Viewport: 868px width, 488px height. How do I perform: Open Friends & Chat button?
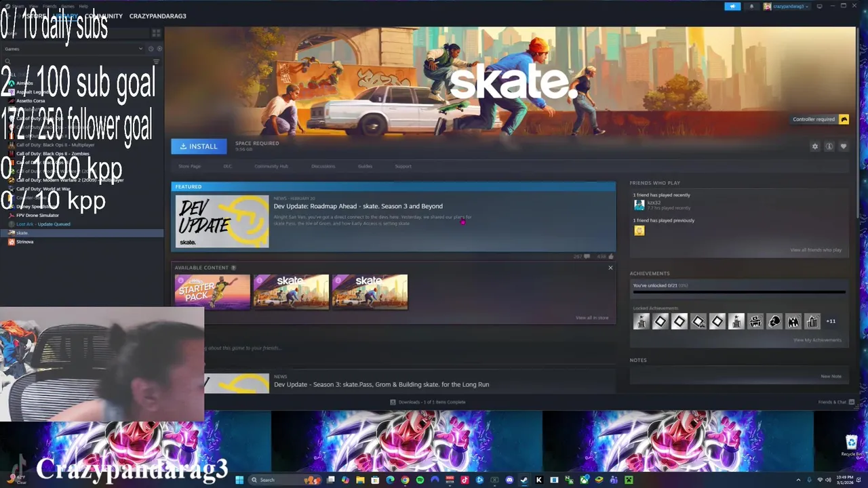pyautogui.click(x=836, y=402)
